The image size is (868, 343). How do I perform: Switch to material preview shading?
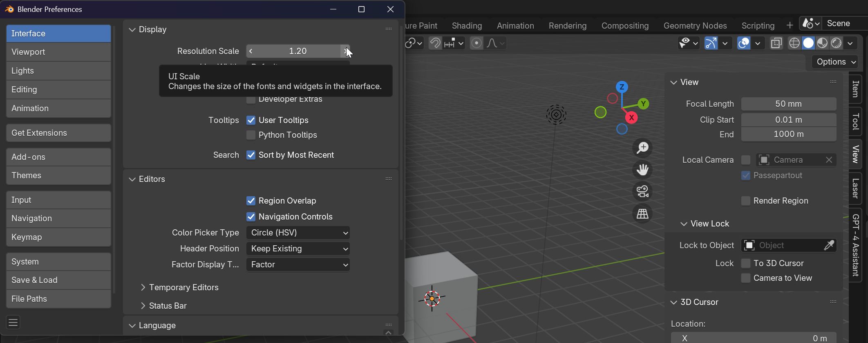click(x=822, y=43)
